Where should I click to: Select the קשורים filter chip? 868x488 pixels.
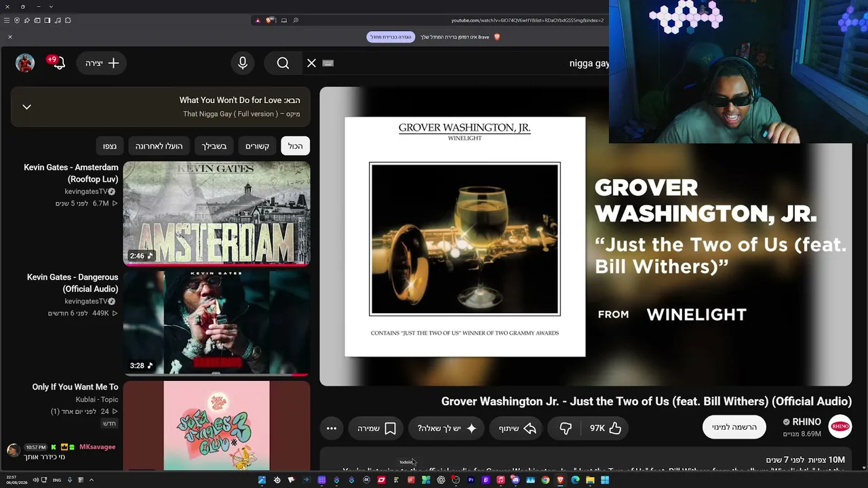point(257,146)
